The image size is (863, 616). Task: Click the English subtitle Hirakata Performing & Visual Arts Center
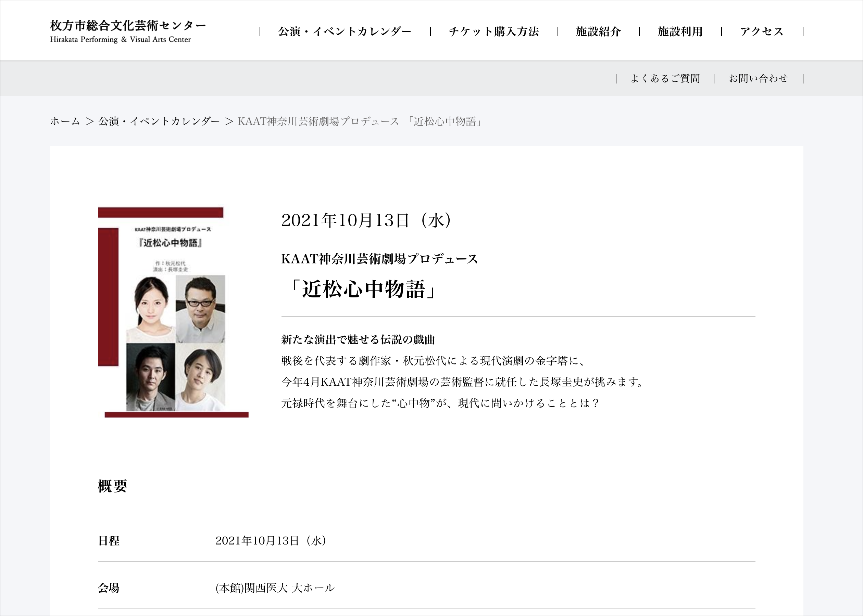[120, 39]
